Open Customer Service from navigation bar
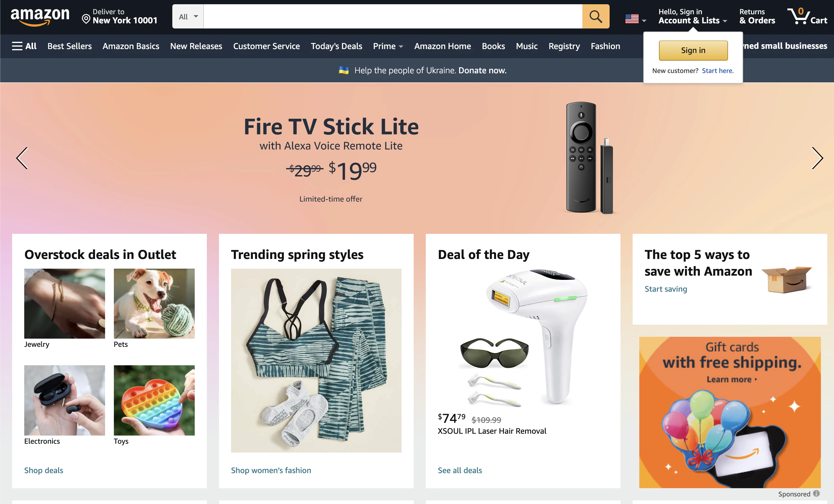The height and width of the screenshot is (504, 834). 266,46
